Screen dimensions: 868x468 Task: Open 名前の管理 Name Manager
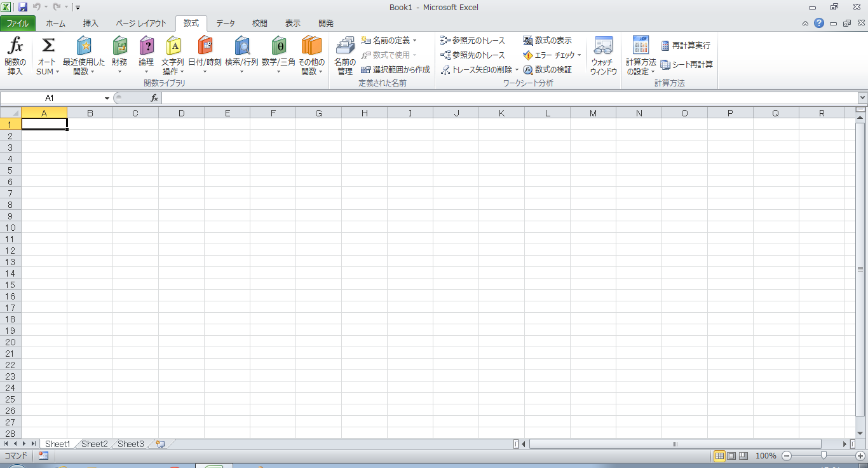(x=344, y=47)
